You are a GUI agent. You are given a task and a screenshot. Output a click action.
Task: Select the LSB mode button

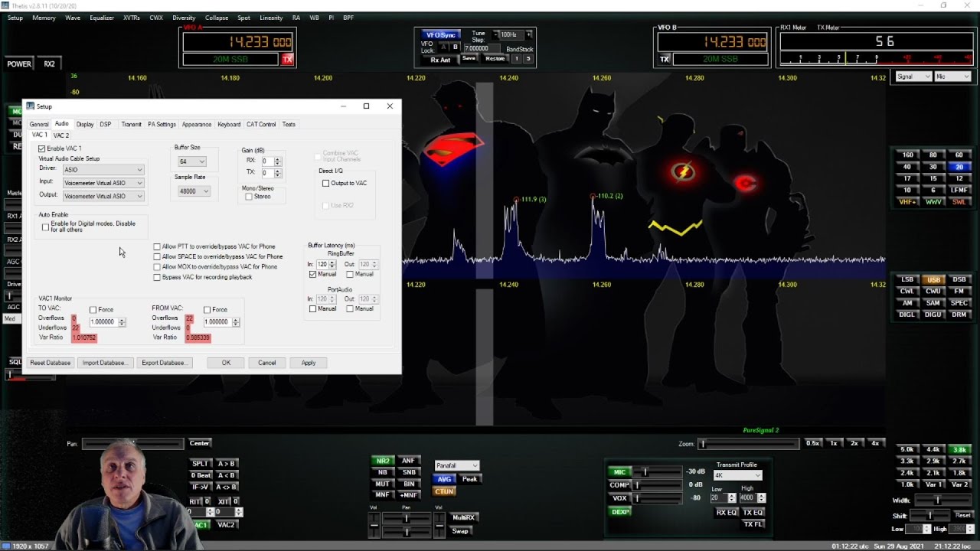coord(907,279)
